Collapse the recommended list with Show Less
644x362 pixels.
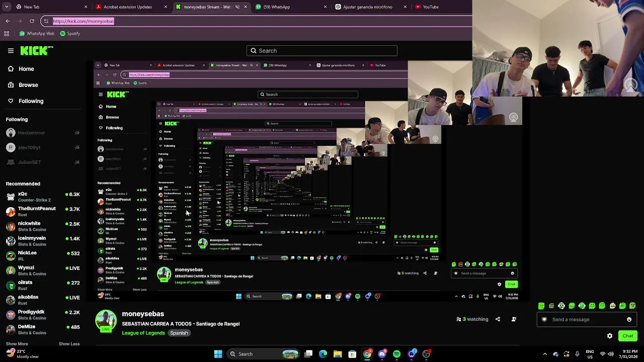point(69,344)
